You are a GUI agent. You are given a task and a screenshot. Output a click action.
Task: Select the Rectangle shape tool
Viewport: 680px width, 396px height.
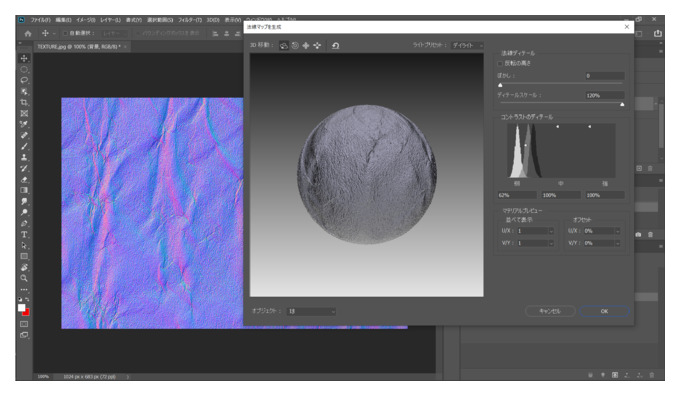(24, 256)
